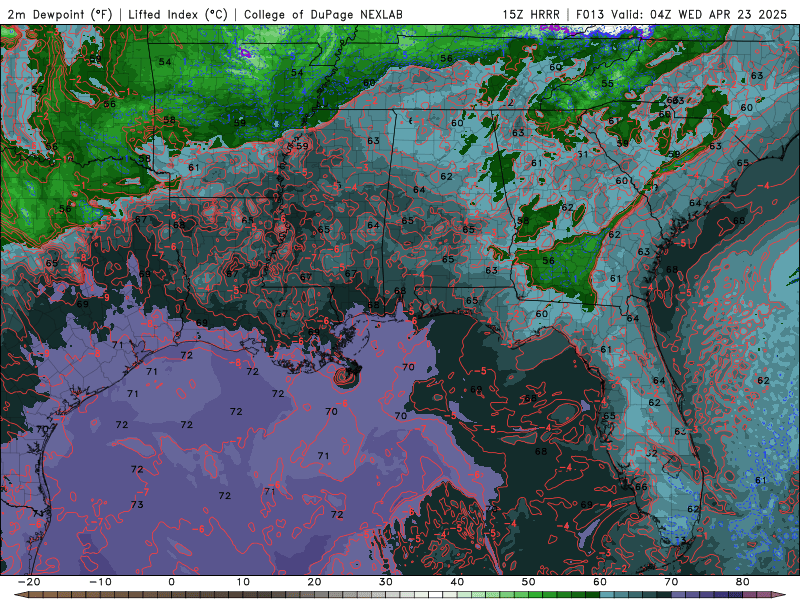Click the "College of DuPage NEXLAB" label
This screenshot has width=800, height=600.
(x=323, y=14)
